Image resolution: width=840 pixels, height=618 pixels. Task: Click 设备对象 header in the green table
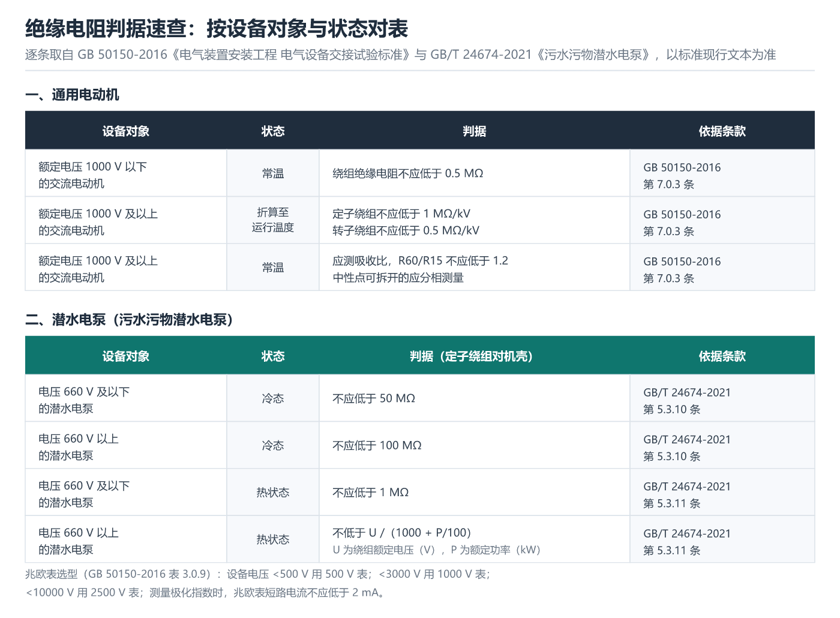tap(126, 356)
